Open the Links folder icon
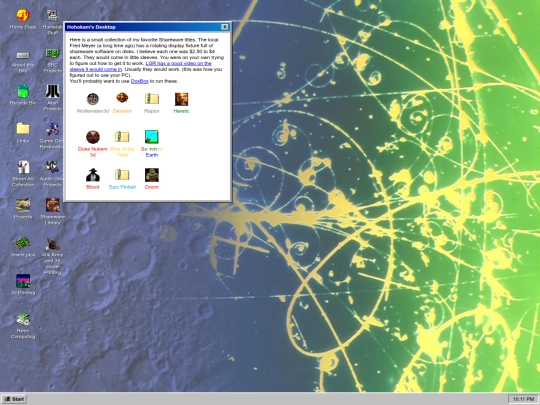The image size is (540, 405). (x=23, y=133)
